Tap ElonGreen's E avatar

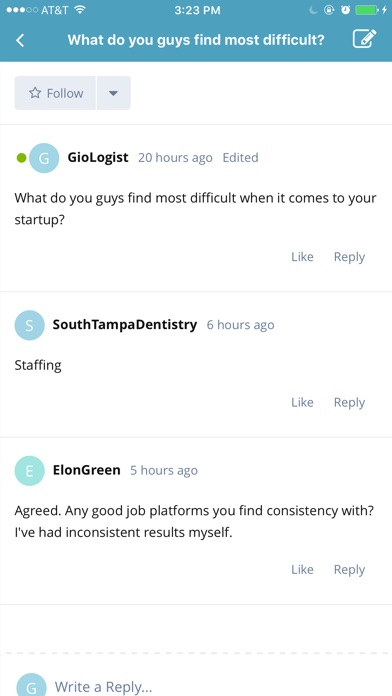(29, 471)
